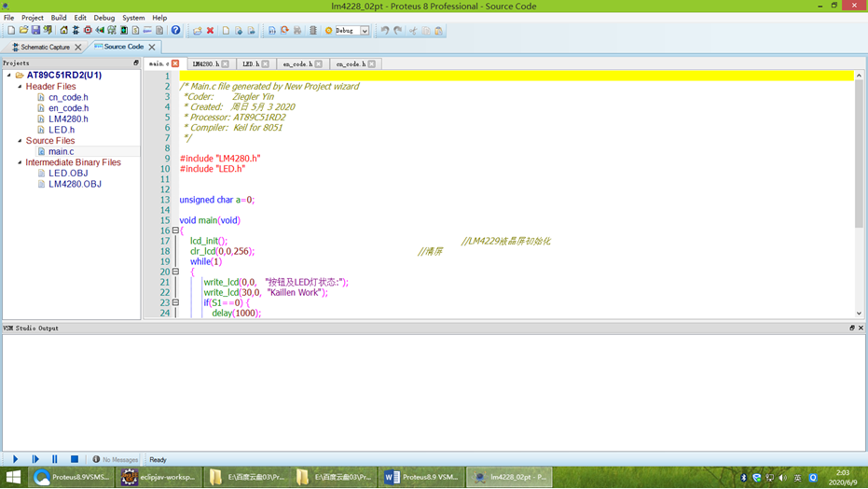This screenshot has width=868, height=489.
Task: Click the blue Help question mark icon
Action: point(175,31)
